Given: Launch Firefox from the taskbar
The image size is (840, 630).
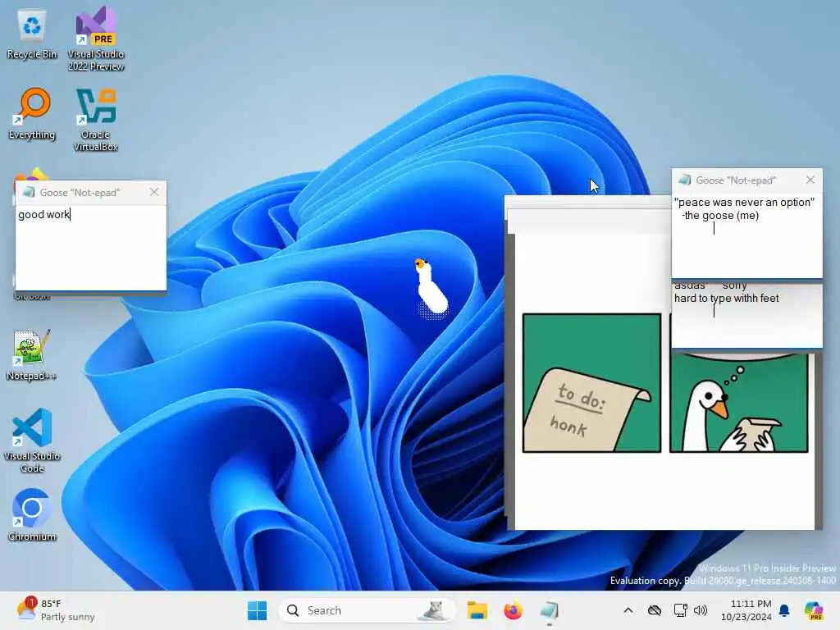Looking at the screenshot, I should 513,610.
